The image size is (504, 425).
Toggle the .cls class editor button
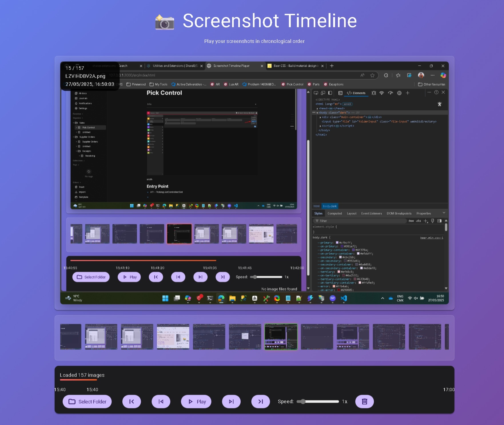click(x=418, y=221)
